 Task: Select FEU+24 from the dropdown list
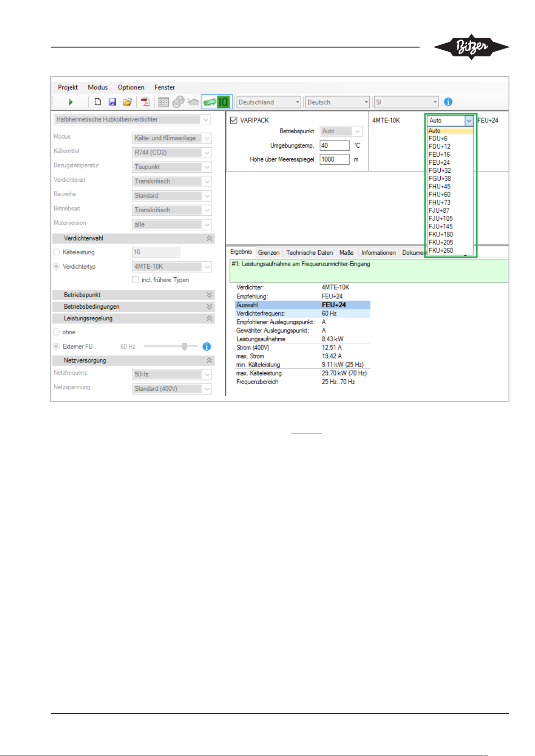coord(450,162)
